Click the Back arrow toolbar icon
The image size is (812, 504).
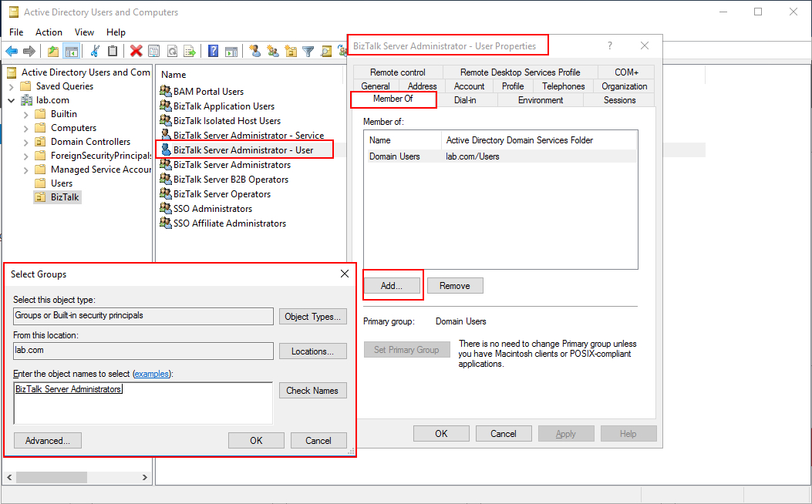click(12, 51)
